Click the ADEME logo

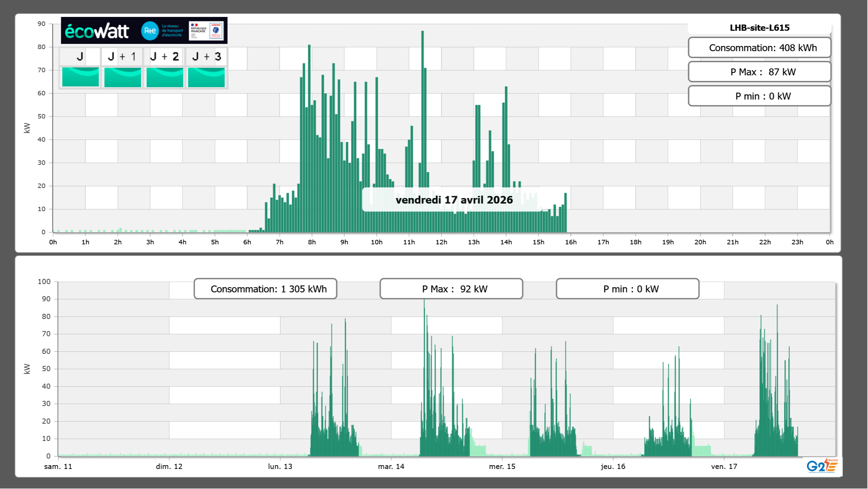coord(216,31)
